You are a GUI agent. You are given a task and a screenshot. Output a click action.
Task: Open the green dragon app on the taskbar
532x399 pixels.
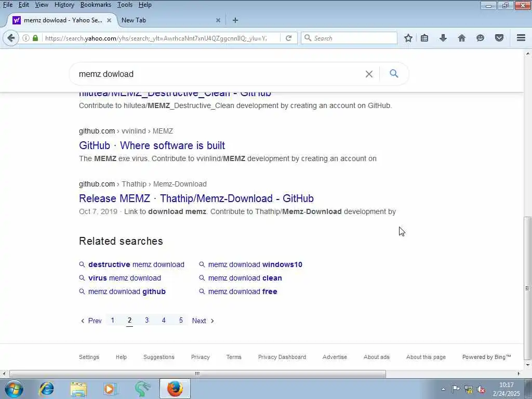coord(142,389)
